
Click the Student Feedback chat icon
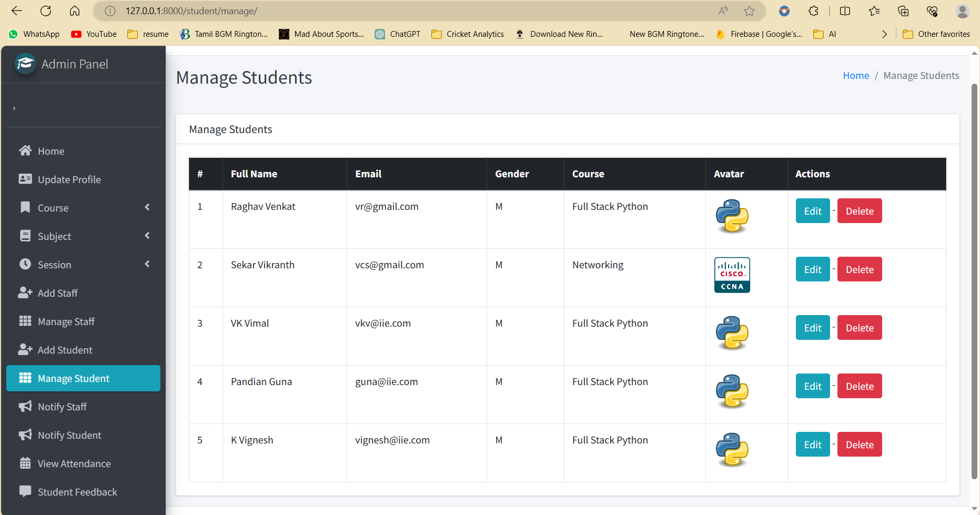tap(25, 491)
